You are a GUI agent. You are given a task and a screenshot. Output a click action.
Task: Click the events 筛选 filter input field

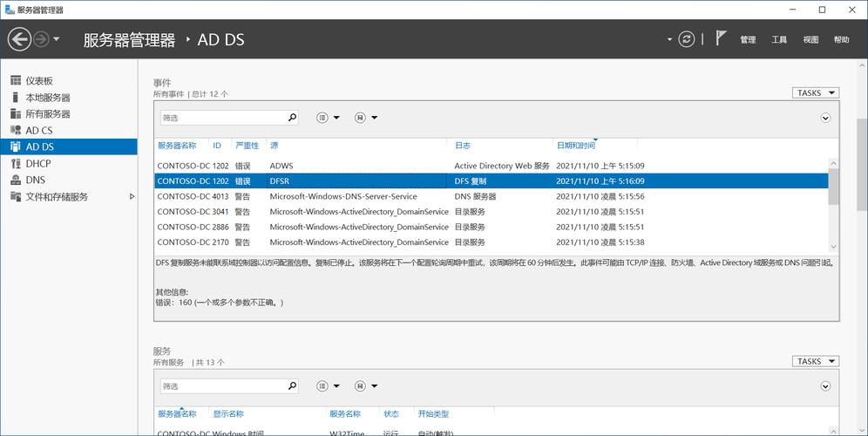222,118
